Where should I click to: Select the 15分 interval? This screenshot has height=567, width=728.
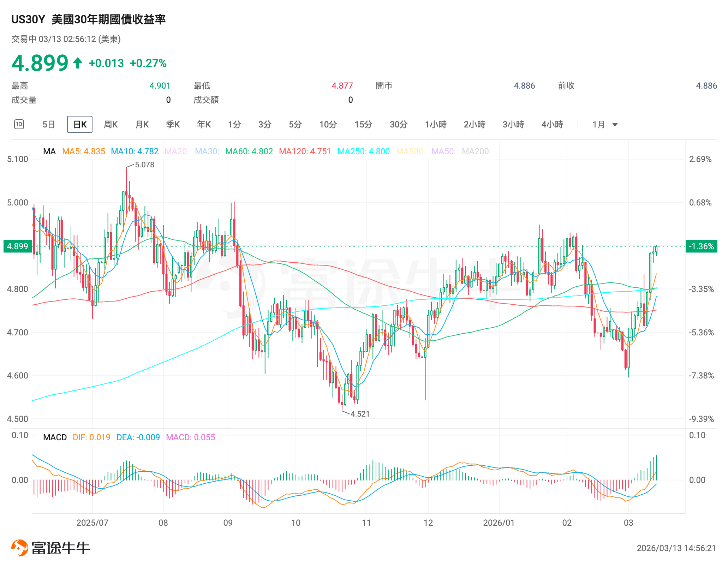363,125
